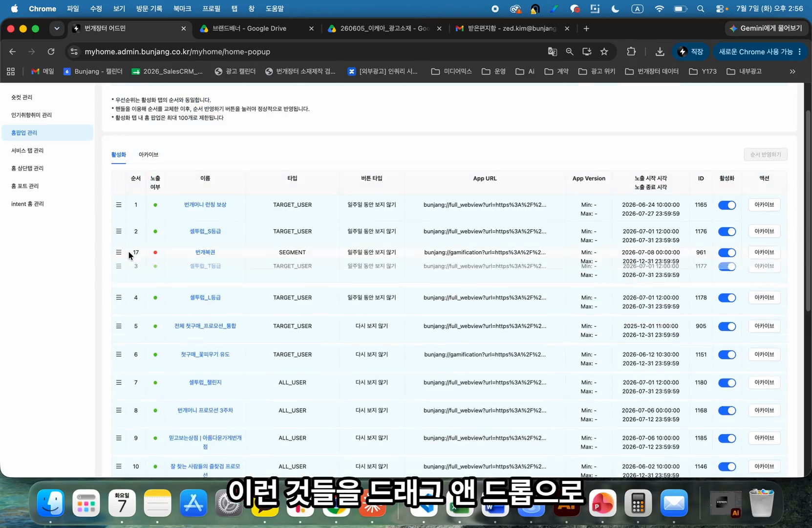This screenshot has width=812, height=528.
Task: Open 미디어믹스 bookmark folder
Action: click(x=451, y=71)
